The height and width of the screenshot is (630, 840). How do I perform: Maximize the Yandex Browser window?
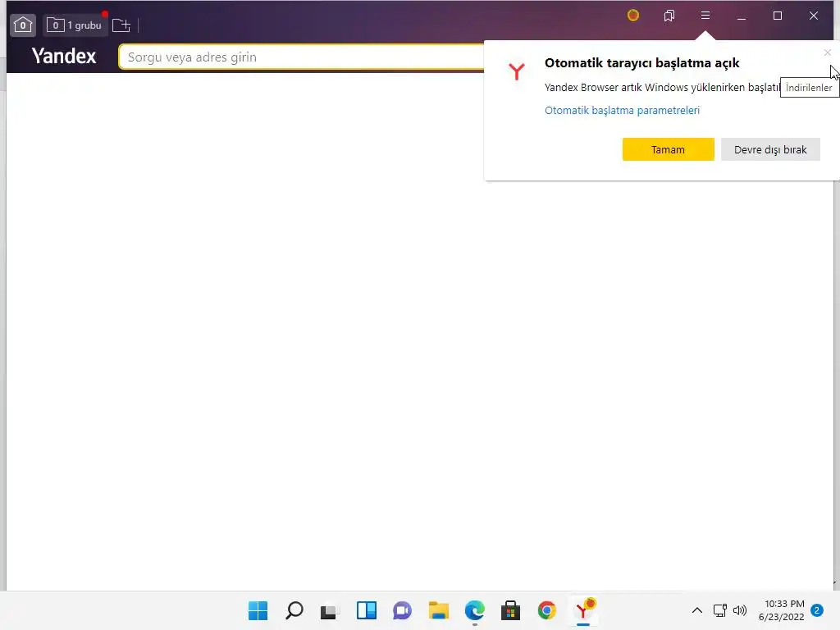[x=778, y=16]
